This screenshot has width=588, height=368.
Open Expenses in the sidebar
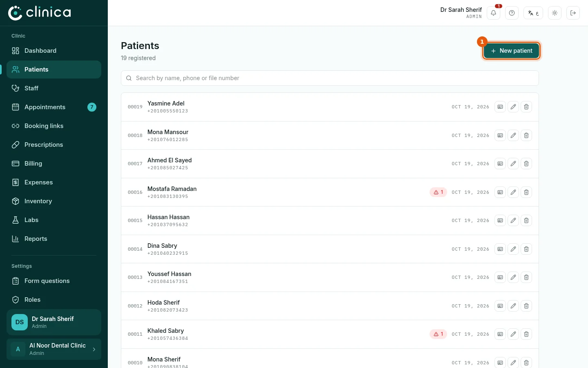click(54, 182)
